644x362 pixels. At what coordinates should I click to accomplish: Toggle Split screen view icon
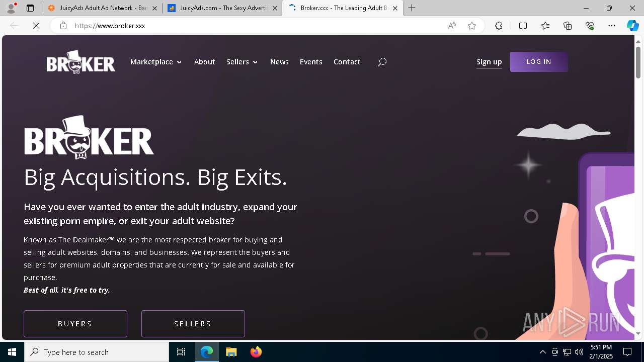click(x=523, y=26)
